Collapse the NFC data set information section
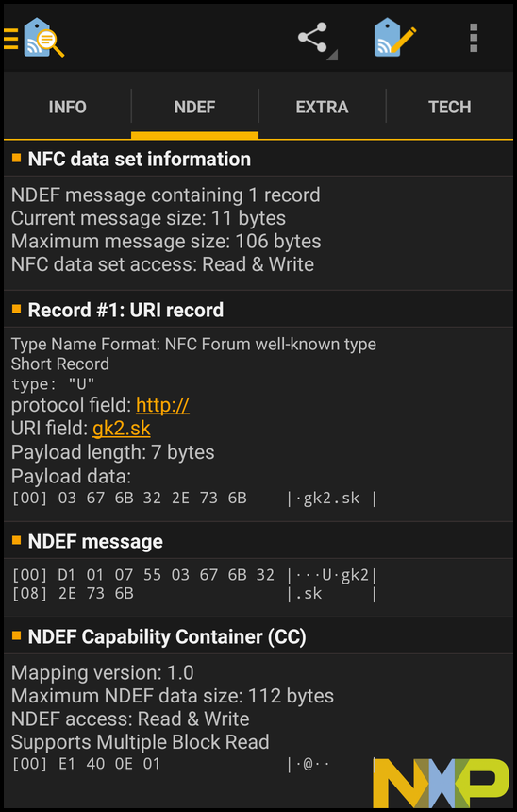Viewport: 517px width, 812px height. 258,159
